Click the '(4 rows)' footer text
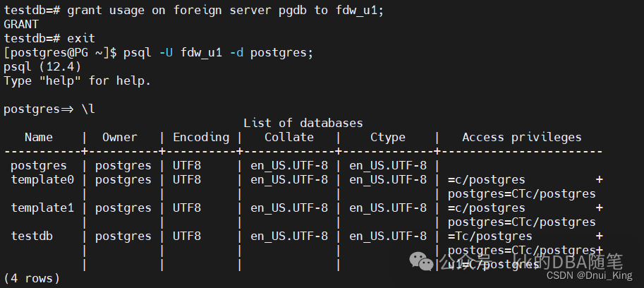This screenshot has width=644, height=288. click(32, 278)
